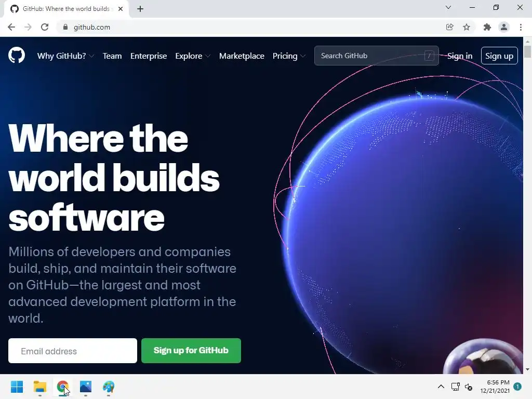
Task: Expand the Why GitHub? menu
Action: pos(65,56)
